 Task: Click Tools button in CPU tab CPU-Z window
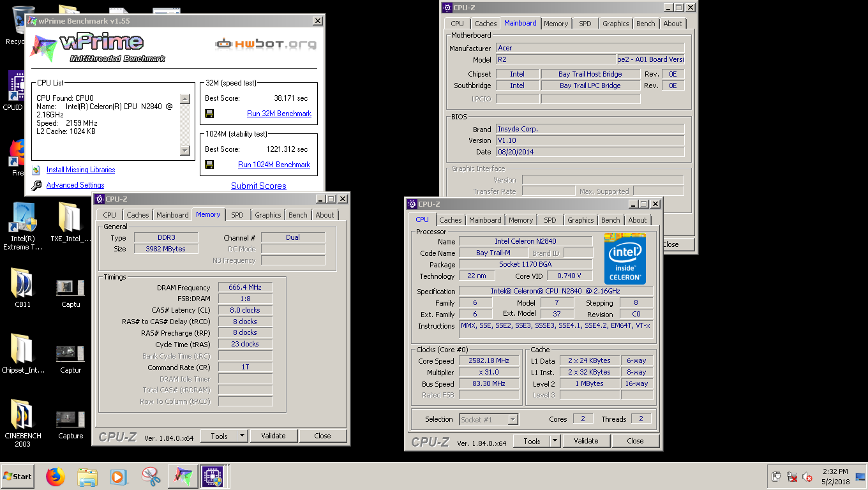(532, 441)
